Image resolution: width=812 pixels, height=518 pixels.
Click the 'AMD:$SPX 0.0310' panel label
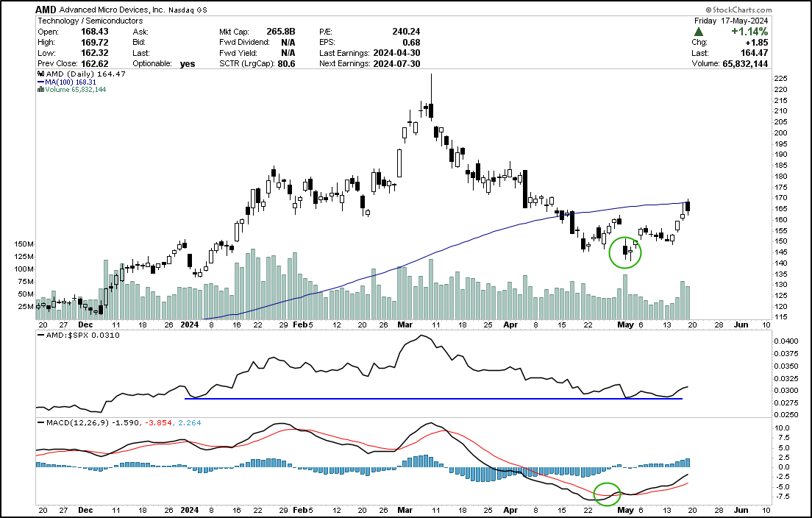click(83, 335)
